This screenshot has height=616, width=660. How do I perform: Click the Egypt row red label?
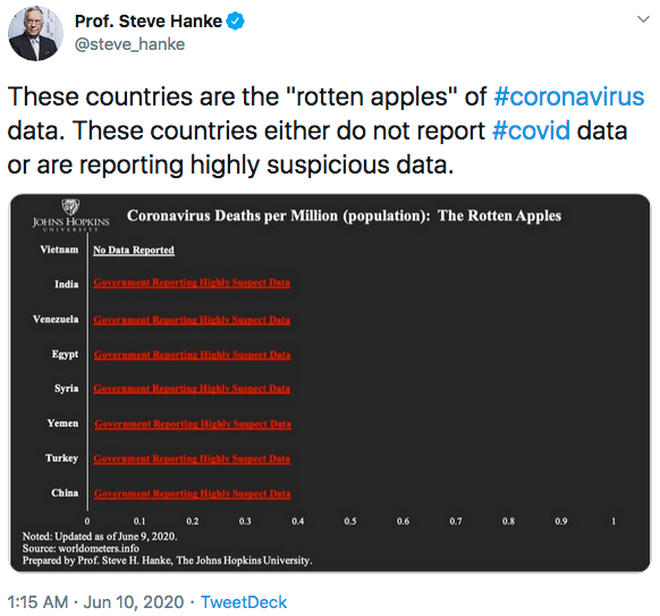click(x=192, y=355)
